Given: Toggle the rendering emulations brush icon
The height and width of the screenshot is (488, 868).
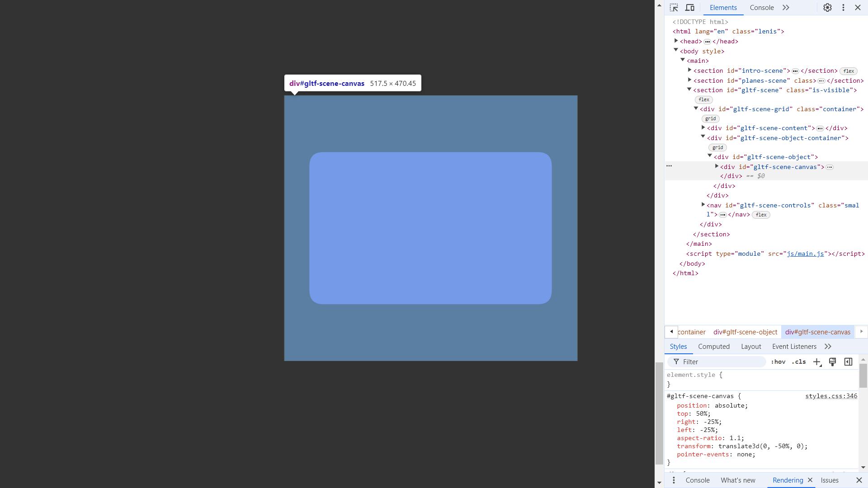Looking at the screenshot, I should pyautogui.click(x=832, y=362).
